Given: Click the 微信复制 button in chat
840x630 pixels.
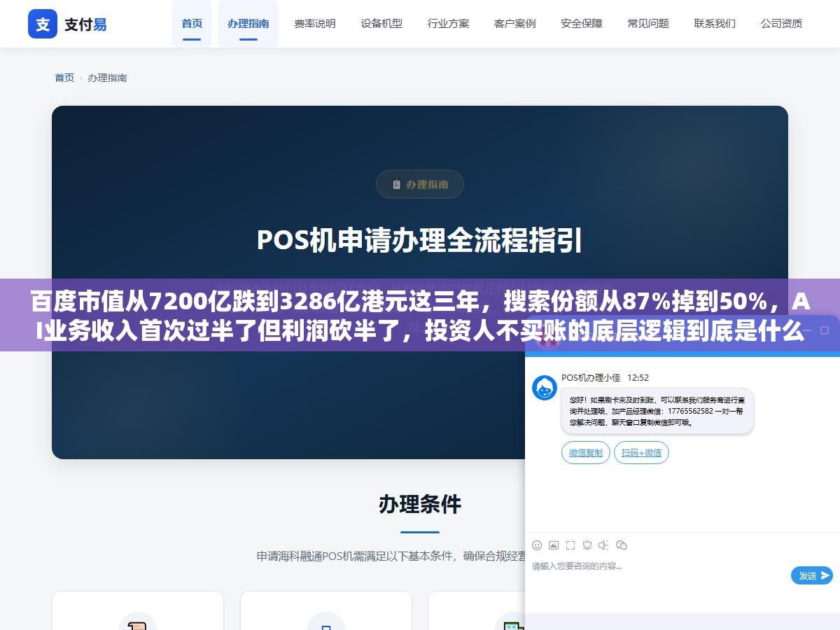Looking at the screenshot, I should pyautogui.click(x=586, y=452).
